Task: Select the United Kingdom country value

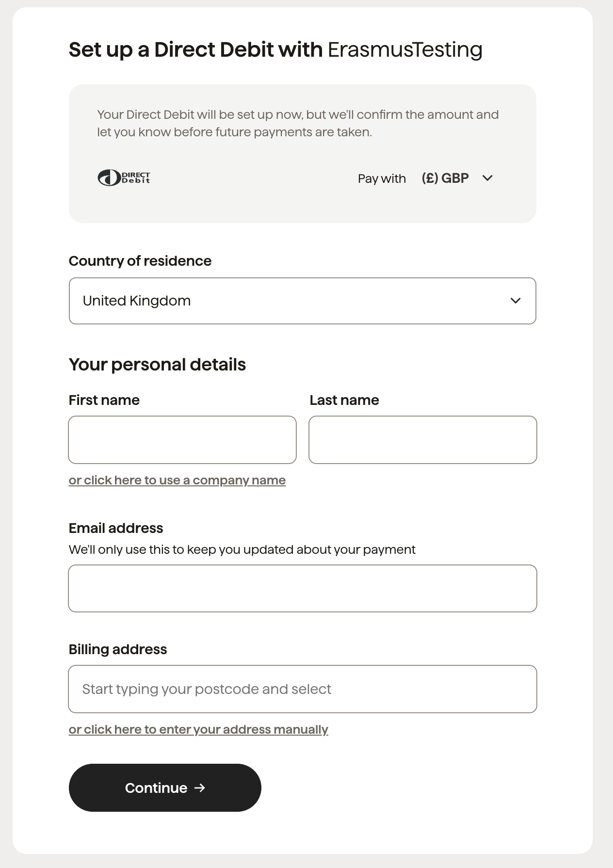Action: coord(137,301)
